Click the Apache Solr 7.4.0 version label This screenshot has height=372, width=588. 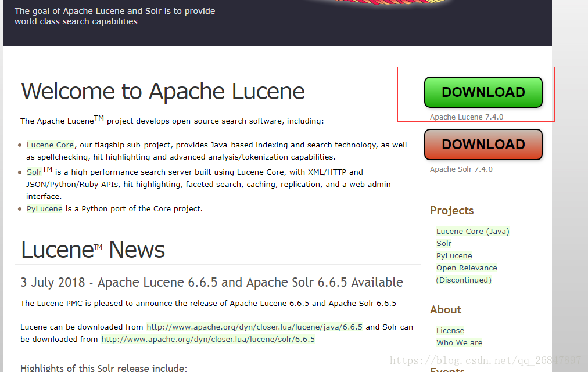click(x=461, y=169)
